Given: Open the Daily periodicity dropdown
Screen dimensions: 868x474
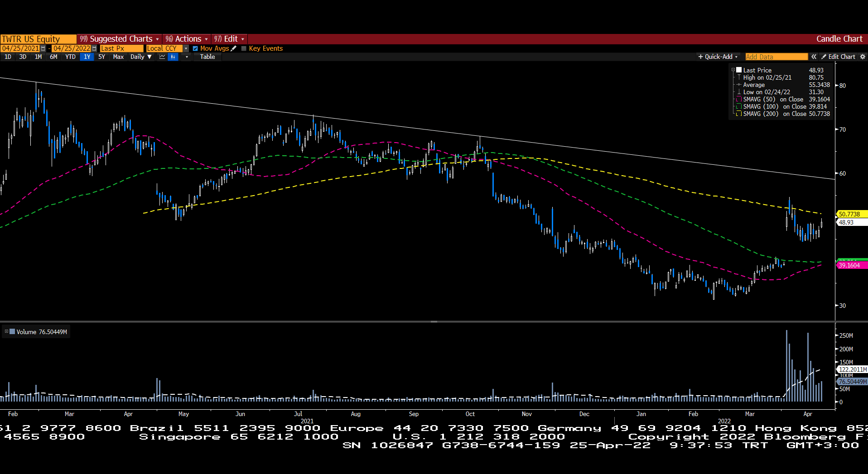Looking at the screenshot, I should point(141,57).
